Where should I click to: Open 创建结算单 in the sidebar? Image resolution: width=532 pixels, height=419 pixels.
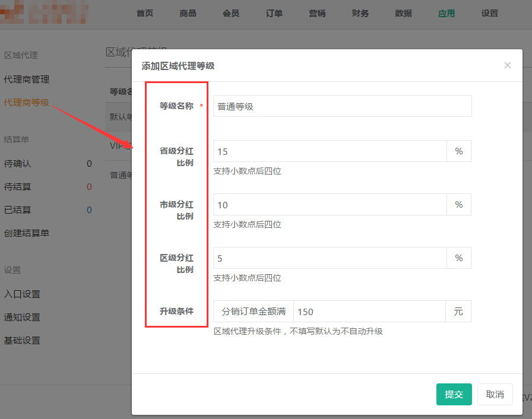pyautogui.click(x=27, y=233)
